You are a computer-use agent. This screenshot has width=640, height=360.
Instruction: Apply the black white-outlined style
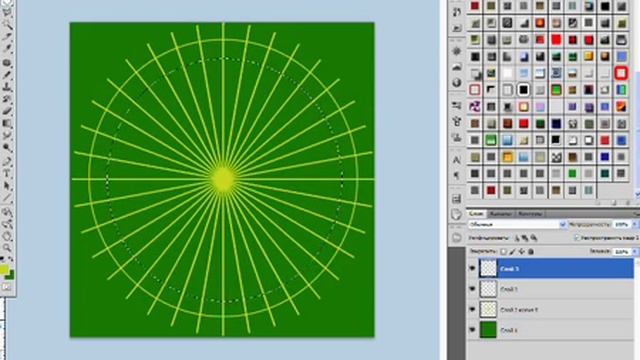523,90
